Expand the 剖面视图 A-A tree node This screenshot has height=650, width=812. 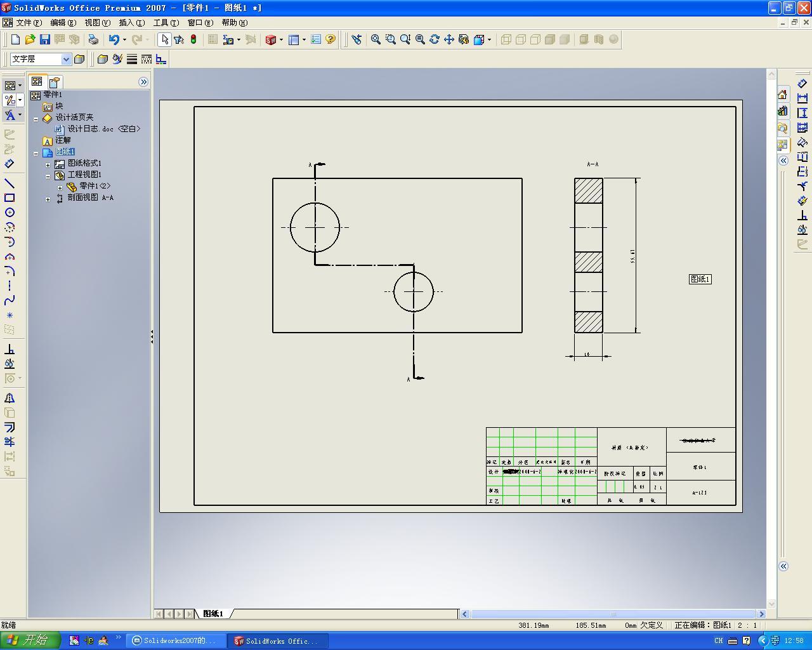point(48,199)
